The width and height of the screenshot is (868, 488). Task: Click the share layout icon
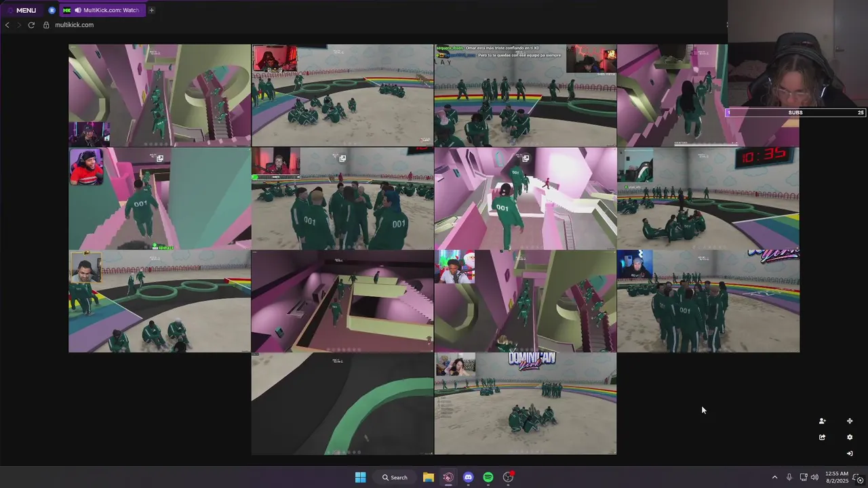click(x=822, y=437)
